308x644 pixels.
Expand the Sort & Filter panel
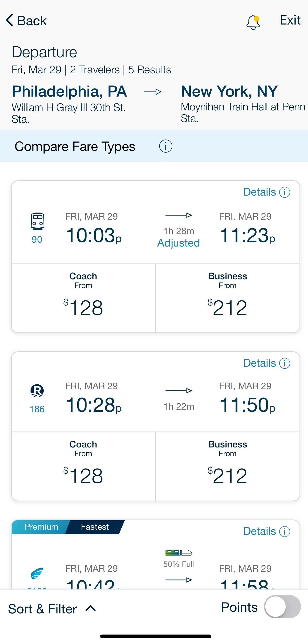tap(52, 609)
